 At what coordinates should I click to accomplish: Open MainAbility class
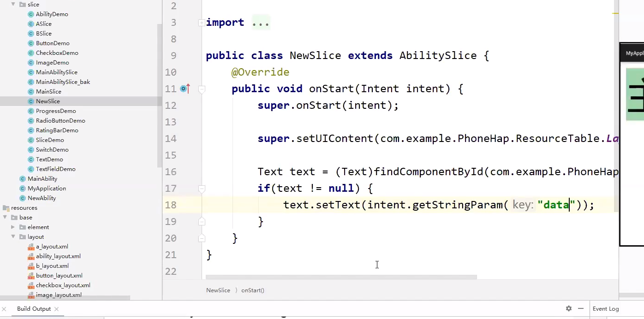42,179
